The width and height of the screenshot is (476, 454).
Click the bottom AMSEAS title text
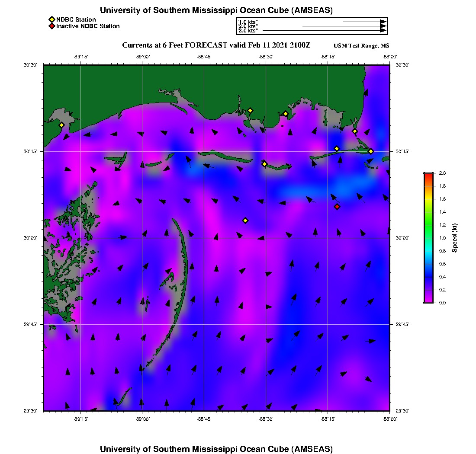(x=216, y=449)
